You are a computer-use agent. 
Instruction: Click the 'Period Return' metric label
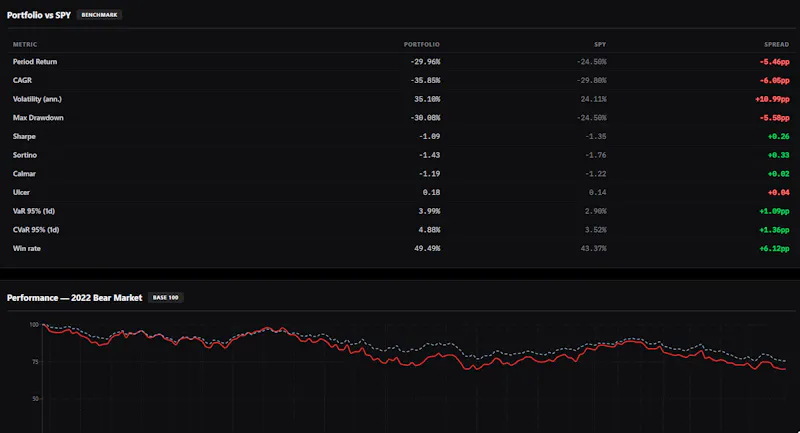[x=35, y=62]
